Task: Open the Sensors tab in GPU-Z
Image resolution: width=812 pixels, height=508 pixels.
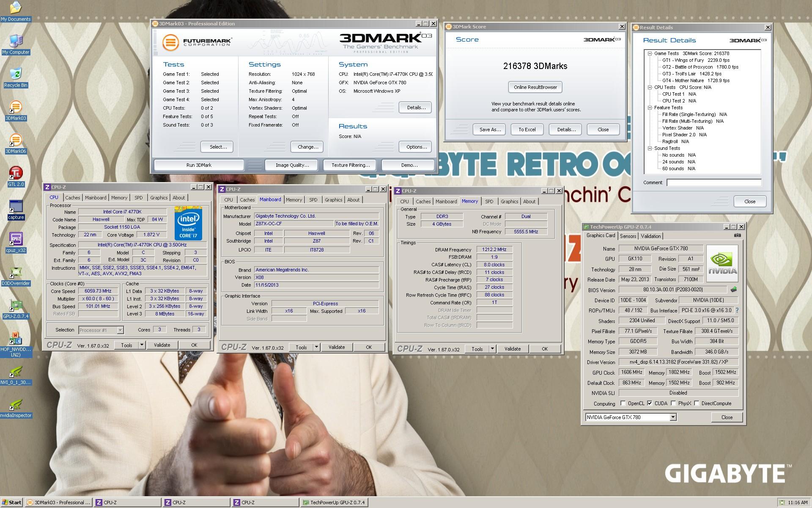Action: point(628,236)
